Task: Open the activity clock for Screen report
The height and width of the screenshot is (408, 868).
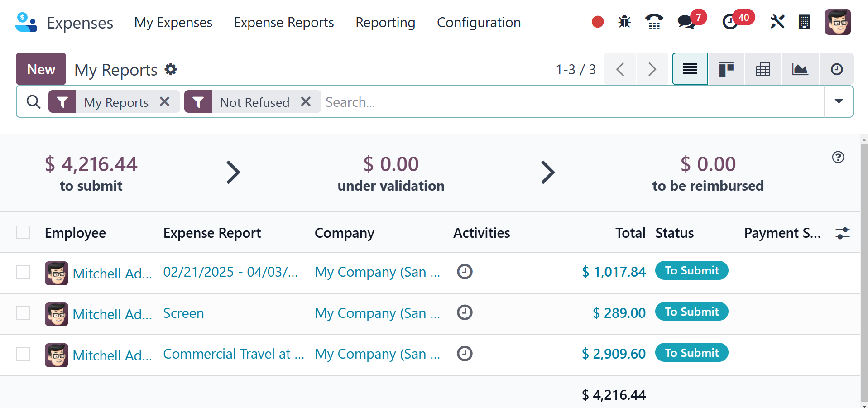Action: 465,312
